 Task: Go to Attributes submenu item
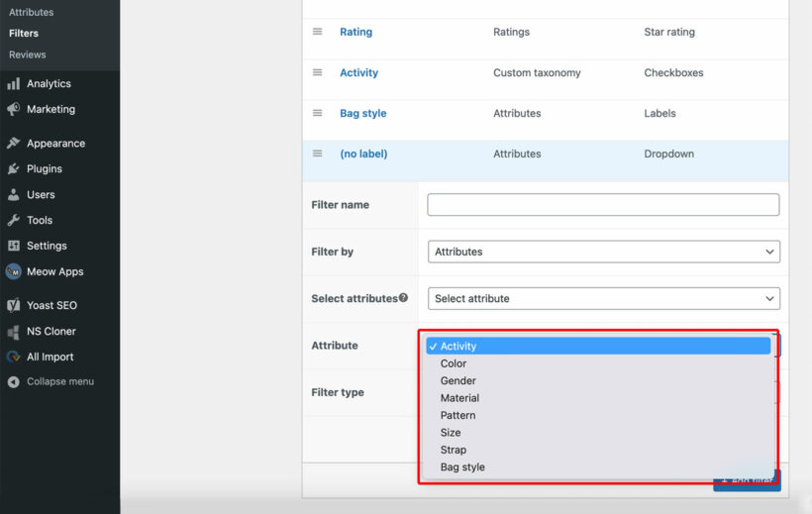coord(31,12)
